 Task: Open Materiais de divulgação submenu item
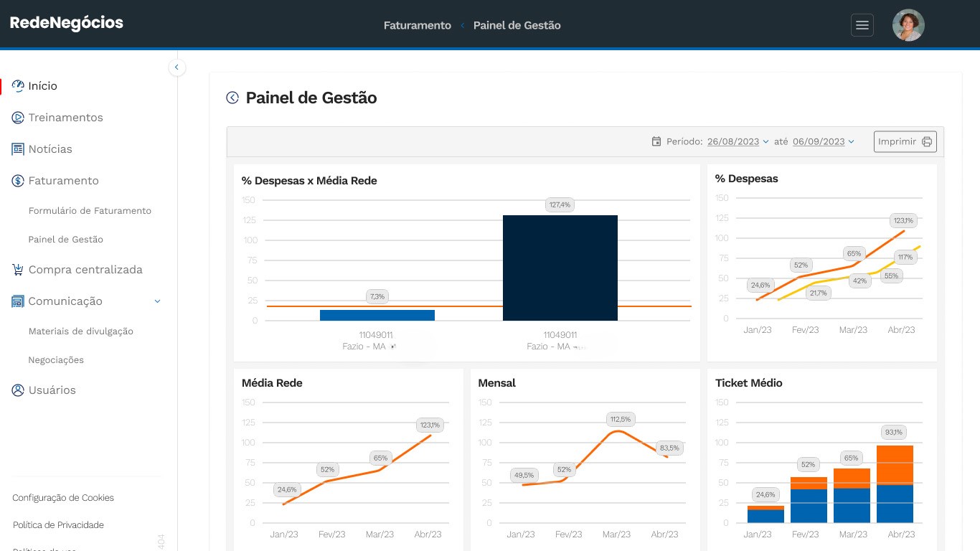[x=81, y=331]
